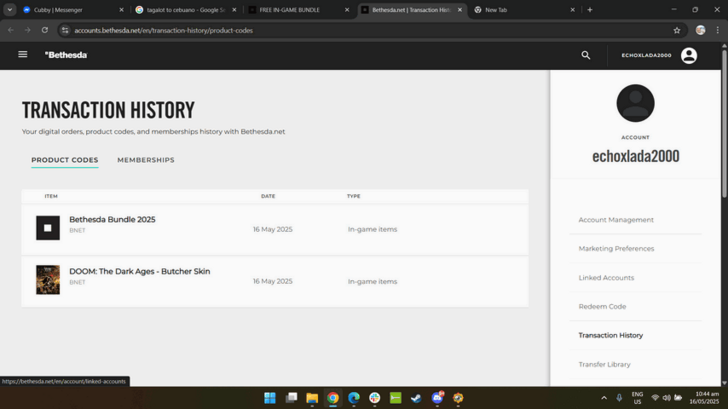Viewport: 728px width, 409px height.
Task: Show hidden system tray icons
Action: pos(604,398)
